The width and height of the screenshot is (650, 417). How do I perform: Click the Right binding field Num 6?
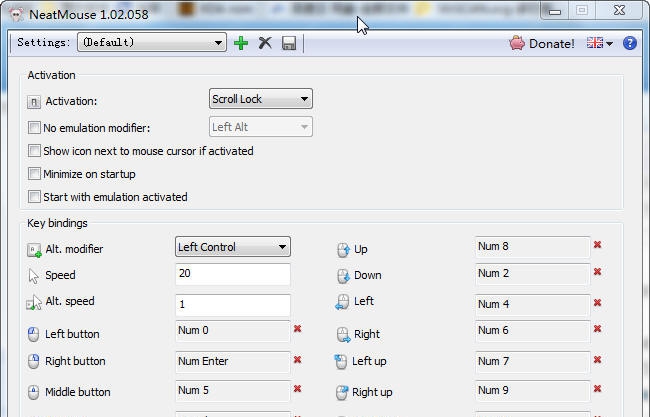click(533, 331)
